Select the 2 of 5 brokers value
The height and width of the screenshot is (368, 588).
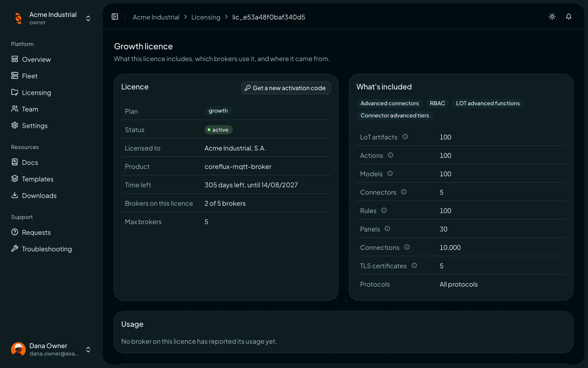(225, 203)
